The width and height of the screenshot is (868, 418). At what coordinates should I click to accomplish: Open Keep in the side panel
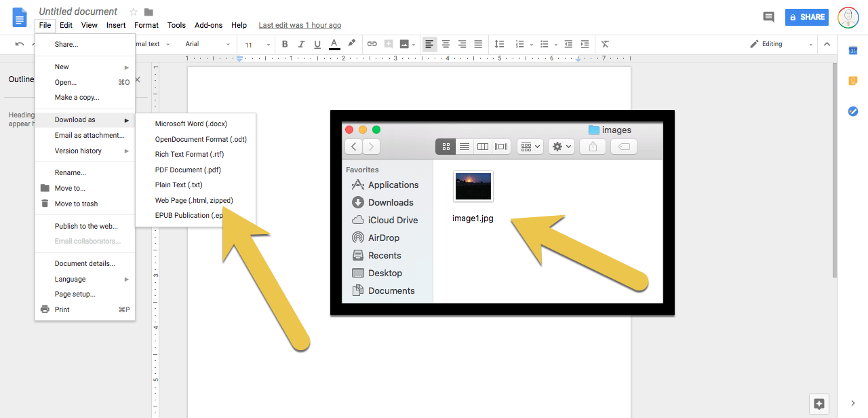click(853, 81)
